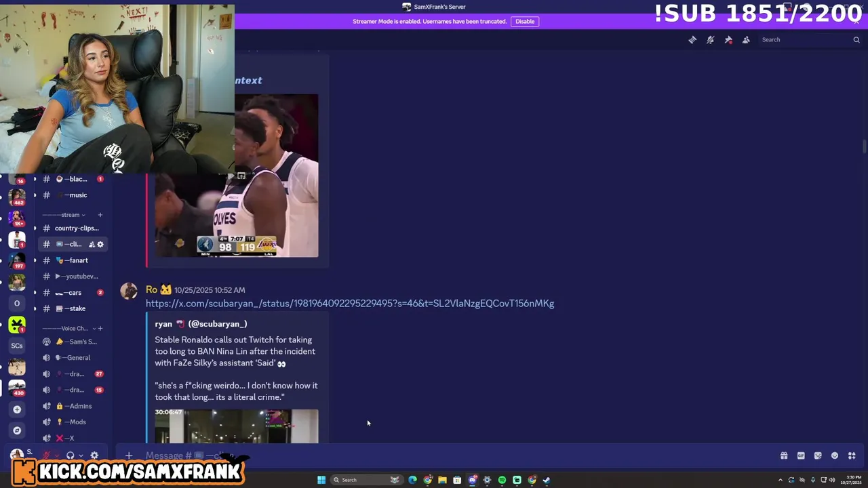Viewport: 868px width, 488px height.
Task: Open the server with 197 badge
Action: pyautogui.click(x=17, y=260)
